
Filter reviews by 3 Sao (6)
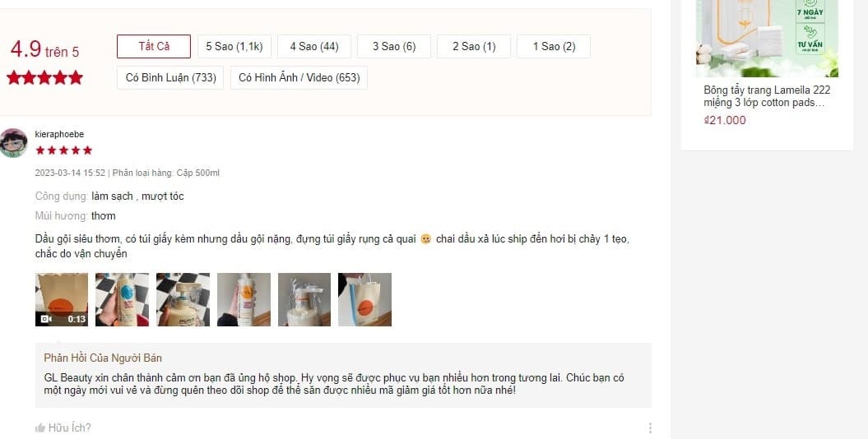point(393,46)
